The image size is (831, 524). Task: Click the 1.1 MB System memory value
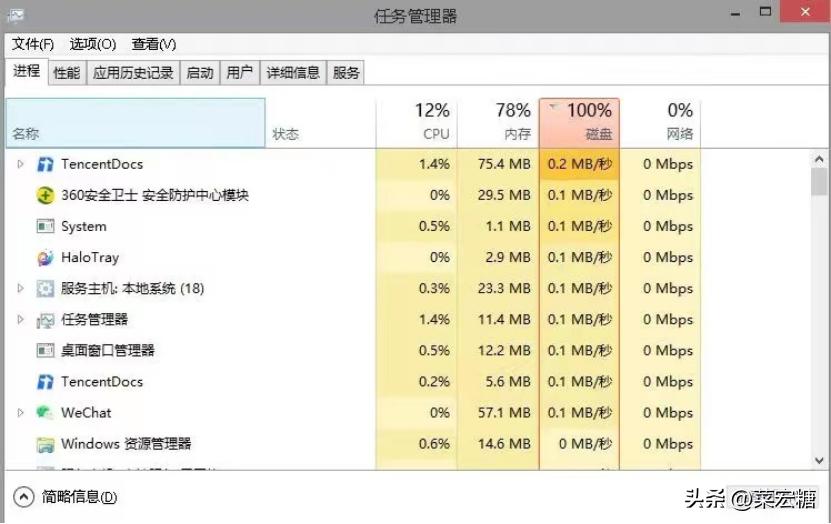[x=508, y=227]
